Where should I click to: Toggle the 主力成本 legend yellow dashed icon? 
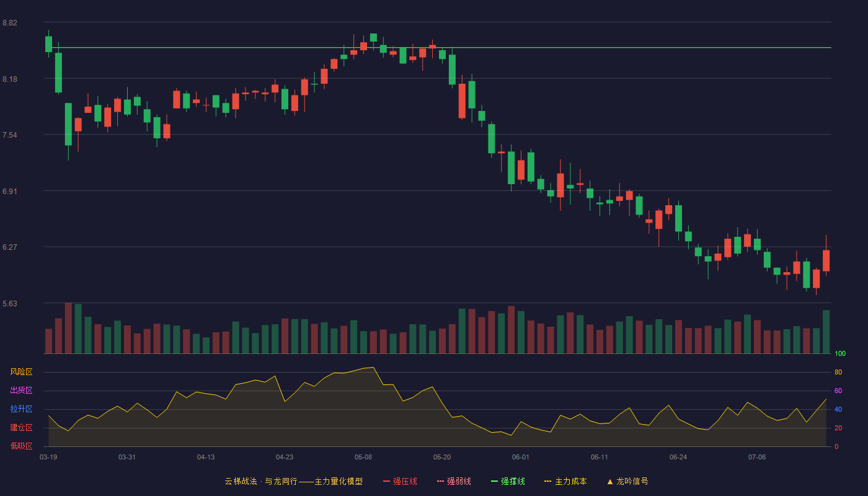(x=548, y=481)
